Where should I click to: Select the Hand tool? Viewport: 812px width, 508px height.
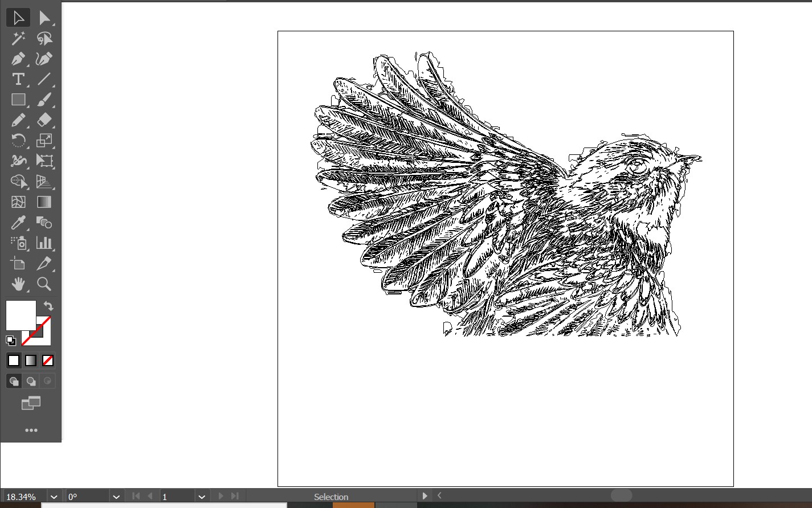pyautogui.click(x=18, y=284)
